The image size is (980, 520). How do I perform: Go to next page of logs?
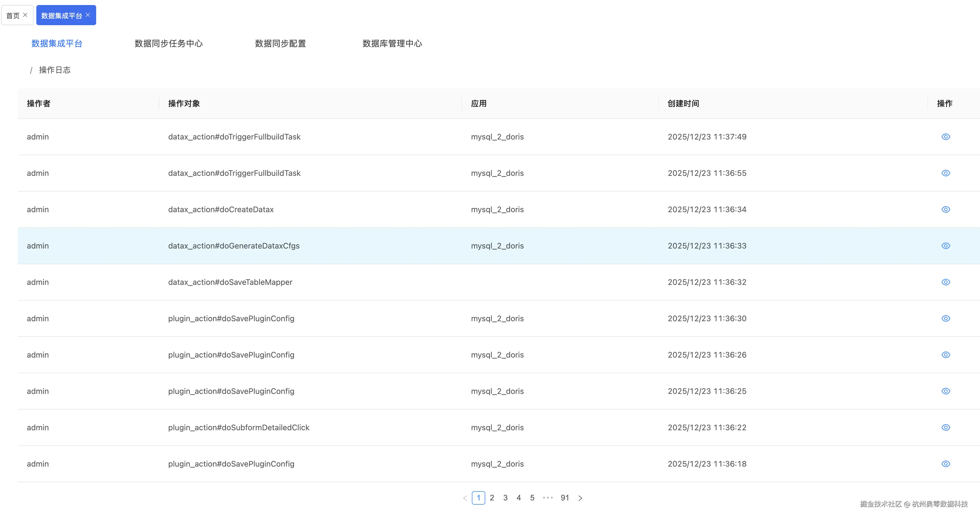click(x=580, y=498)
